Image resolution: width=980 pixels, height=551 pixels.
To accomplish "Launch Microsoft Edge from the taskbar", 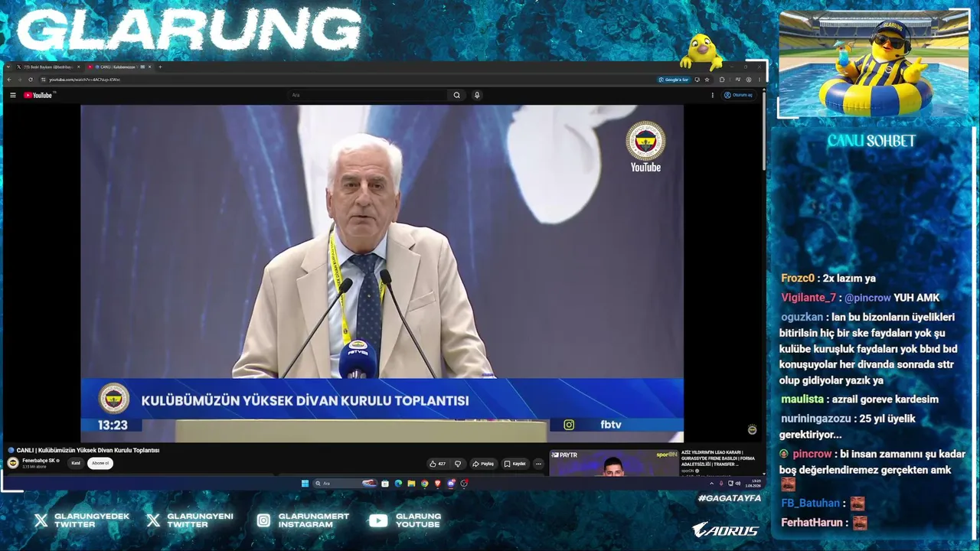I will [398, 484].
